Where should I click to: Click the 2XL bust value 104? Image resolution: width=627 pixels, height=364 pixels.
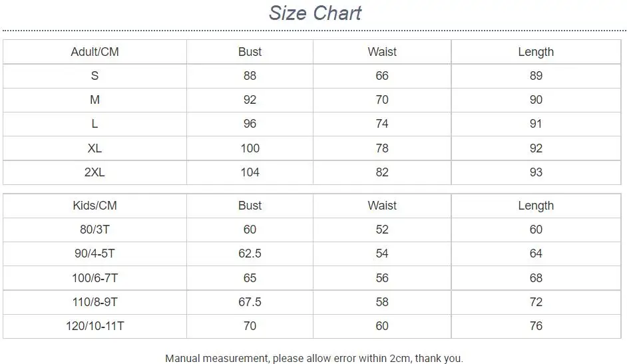(250, 172)
